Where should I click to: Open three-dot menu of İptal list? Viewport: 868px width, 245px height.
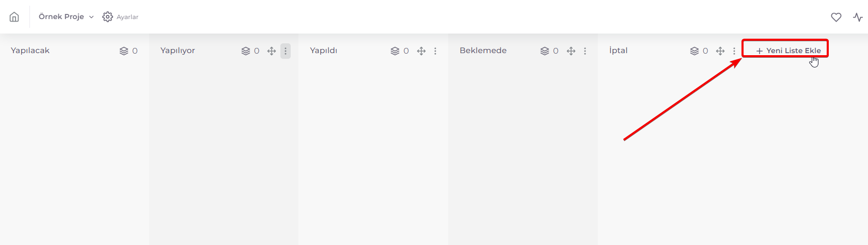coord(734,51)
